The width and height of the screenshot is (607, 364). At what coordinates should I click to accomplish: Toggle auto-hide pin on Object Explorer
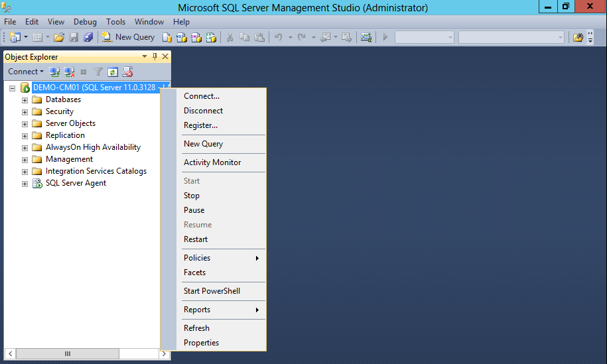coord(155,57)
